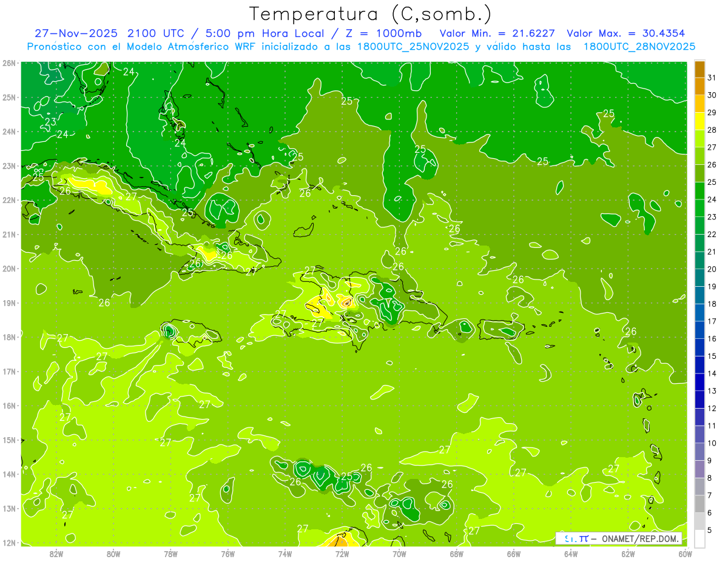Pick the purple swatch between 9 and 10
Image resolution: width=728 pixels, height=562 pixels.
pos(699,452)
